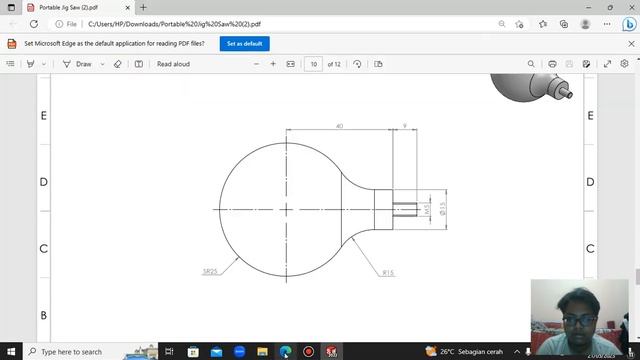The image size is (640, 360).
Task: Open SolidWorks from the taskbar
Action: point(331,351)
